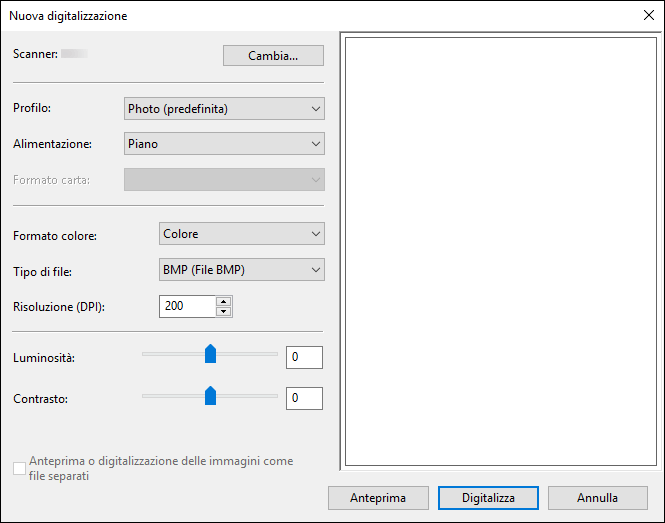The height and width of the screenshot is (523, 665).
Task: Click the Contrasto value box
Action: pyautogui.click(x=304, y=398)
